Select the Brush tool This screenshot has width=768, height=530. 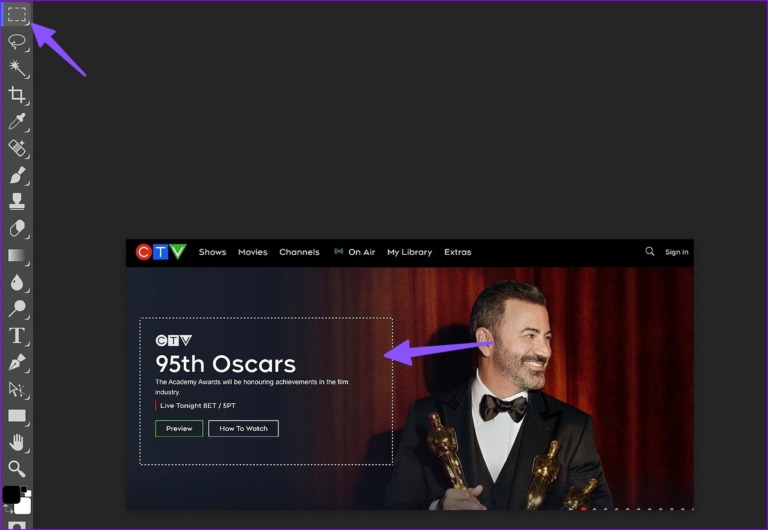(x=17, y=175)
